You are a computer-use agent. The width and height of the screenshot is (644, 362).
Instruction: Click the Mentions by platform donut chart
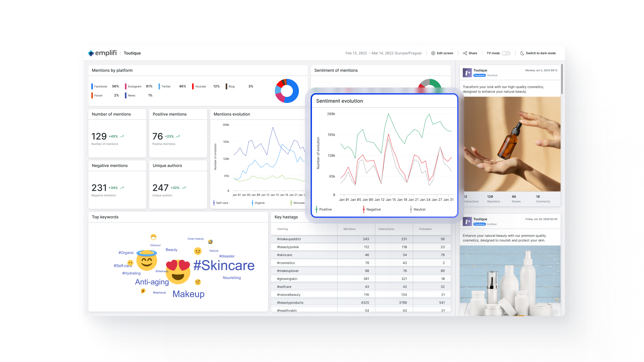pyautogui.click(x=287, y=91)
